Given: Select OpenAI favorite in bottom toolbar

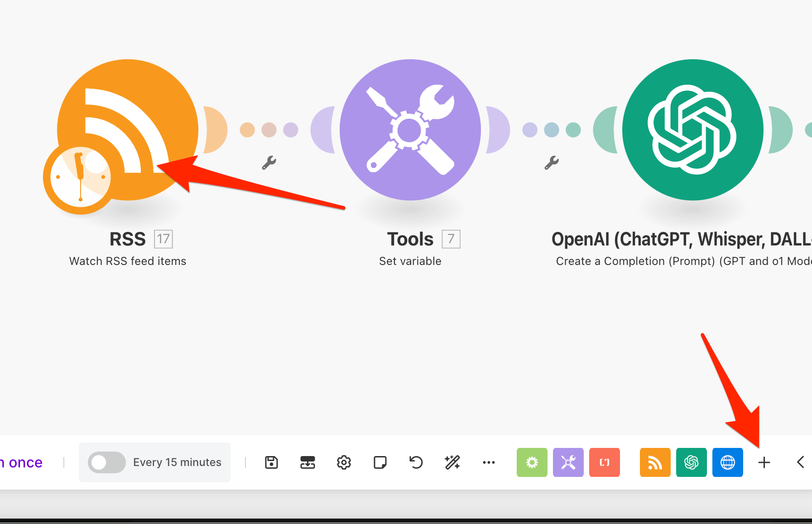Looking at the screenshot, I should pos(692,462).
